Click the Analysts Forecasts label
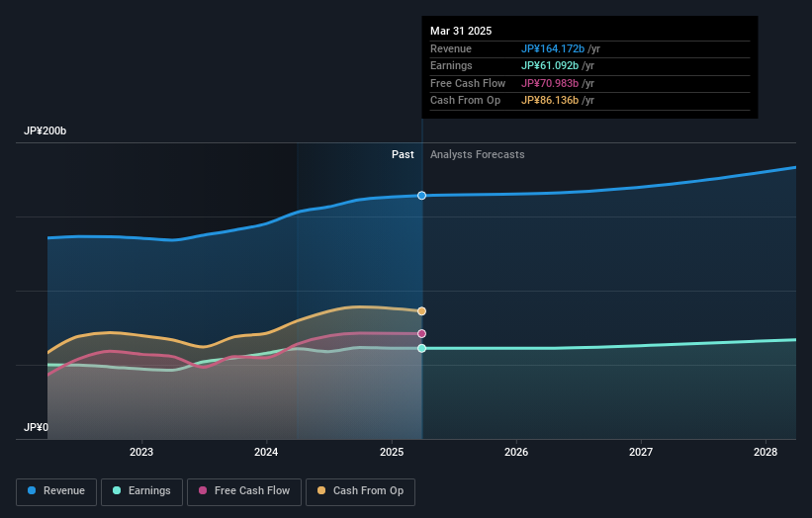The image size is (812, 518). [x=478, y=155]
